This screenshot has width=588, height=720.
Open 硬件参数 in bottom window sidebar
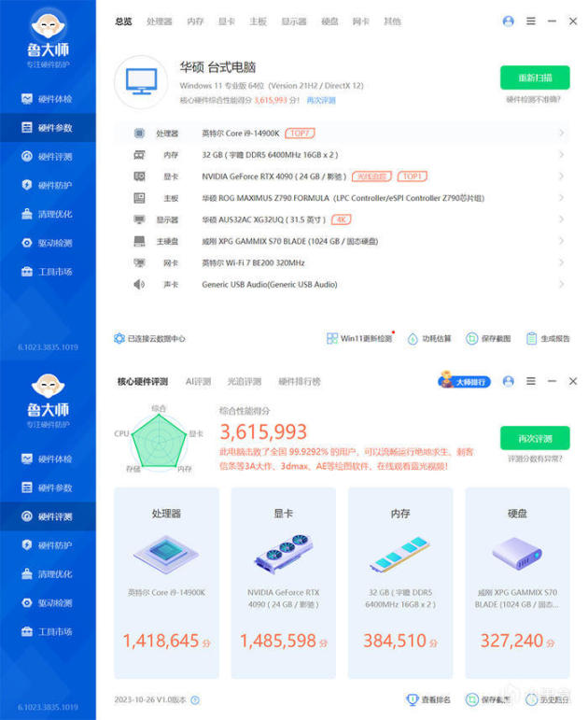(48, 487)
